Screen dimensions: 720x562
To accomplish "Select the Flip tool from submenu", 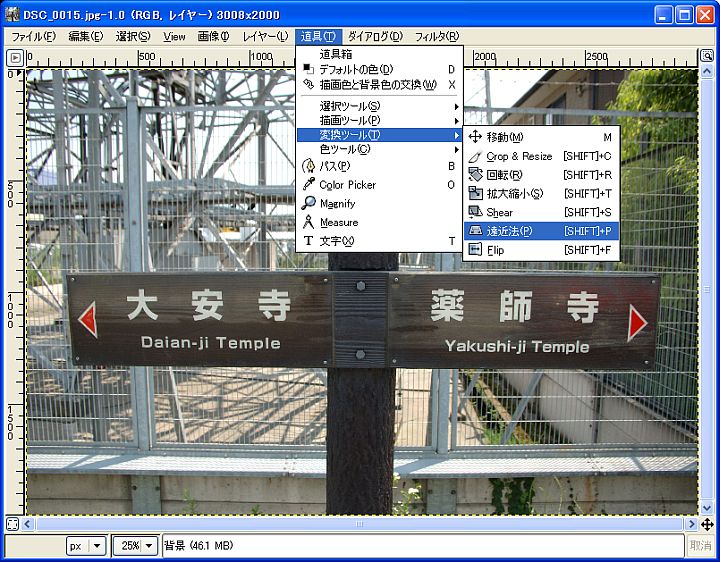I will 495,250.
